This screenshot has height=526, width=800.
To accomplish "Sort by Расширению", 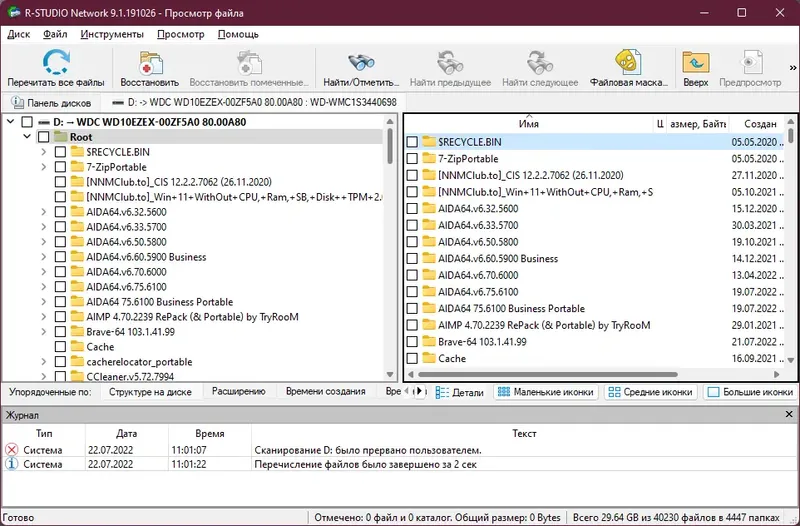I will pyautogui.click(x=239, y=391).
